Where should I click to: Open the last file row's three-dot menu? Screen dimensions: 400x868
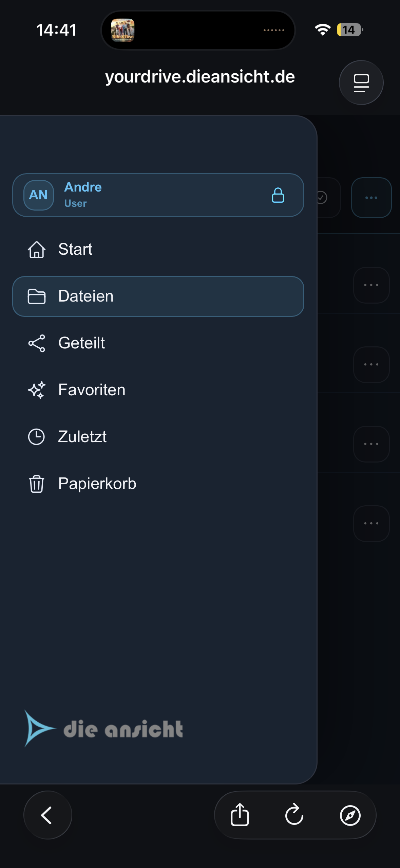pos(371,523)
